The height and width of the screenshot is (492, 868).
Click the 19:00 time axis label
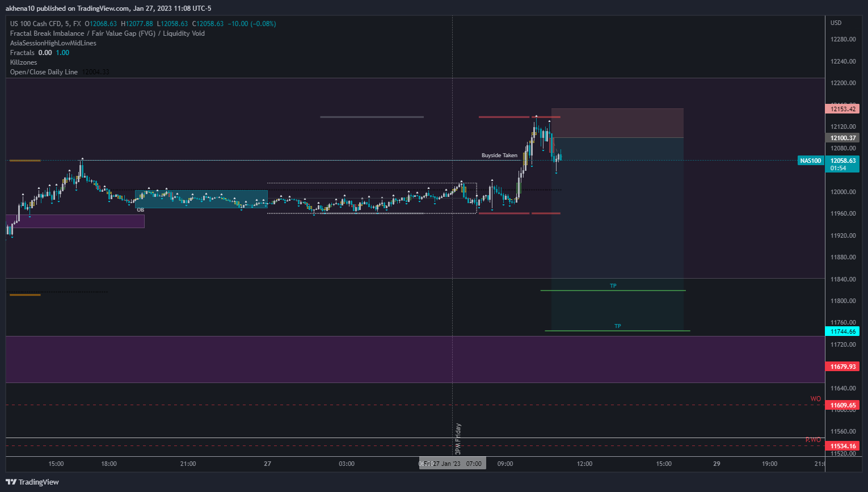(x=769, y=464)
